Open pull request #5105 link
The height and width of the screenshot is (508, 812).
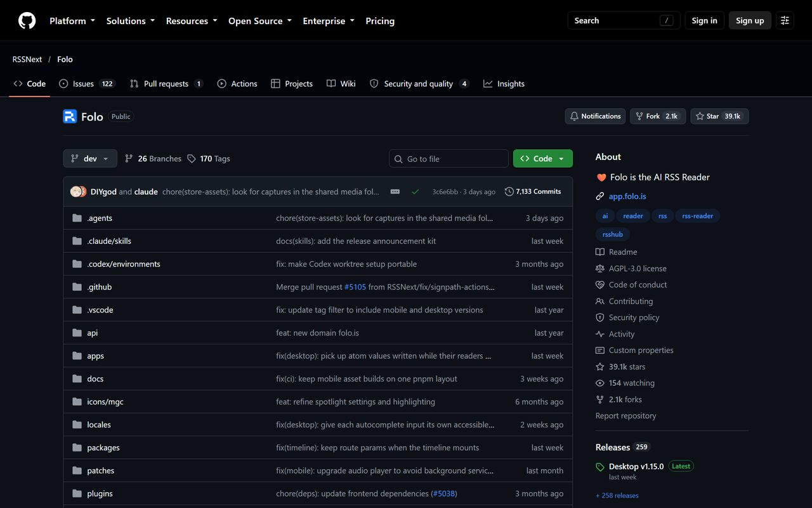355,287
